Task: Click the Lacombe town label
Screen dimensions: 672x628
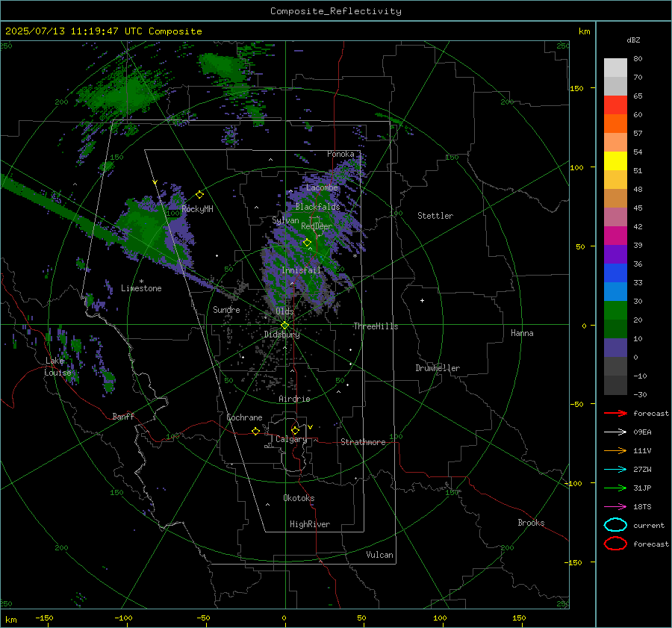Action: [x=322, y=187]
